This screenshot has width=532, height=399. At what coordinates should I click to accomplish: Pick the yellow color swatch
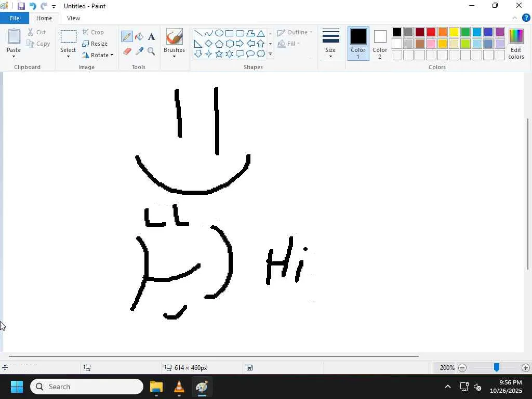454,32
